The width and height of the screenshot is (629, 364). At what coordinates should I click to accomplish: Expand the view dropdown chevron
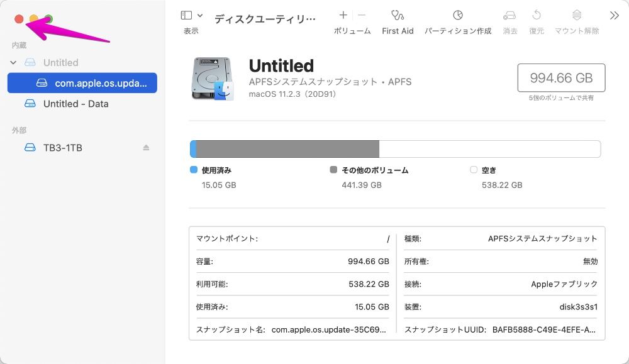click(x=200, y=16)
